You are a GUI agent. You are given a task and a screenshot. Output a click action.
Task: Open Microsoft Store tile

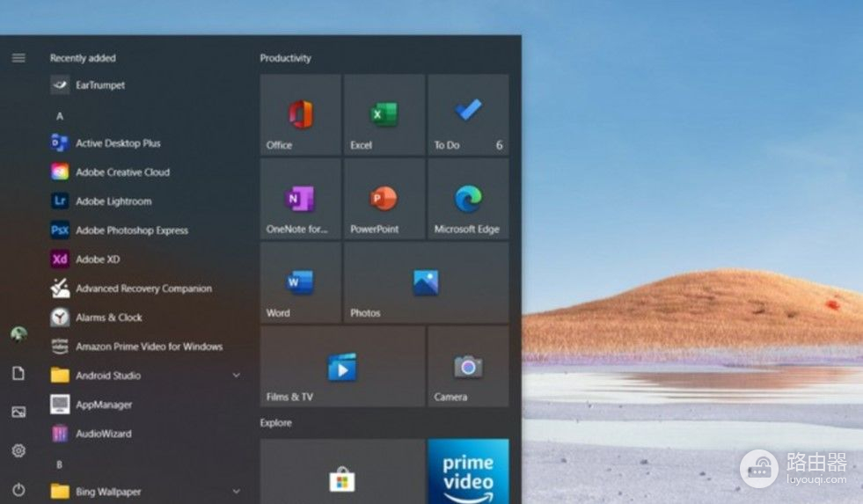342,471
